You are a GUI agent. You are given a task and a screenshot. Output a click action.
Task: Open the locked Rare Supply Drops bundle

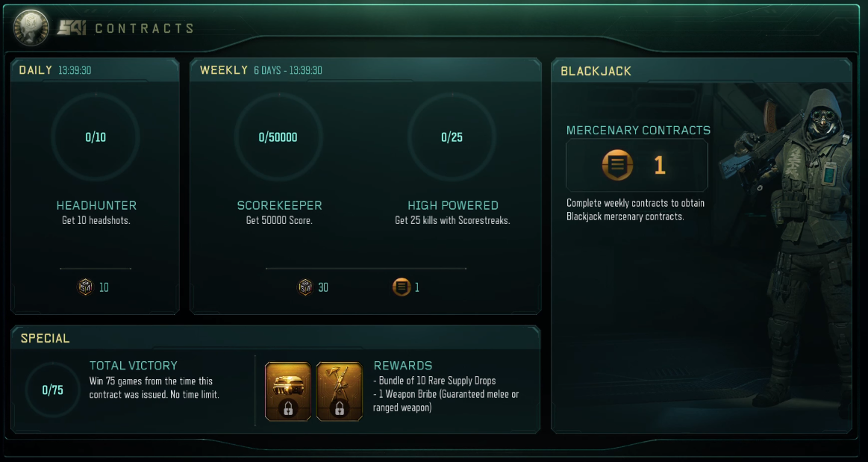pos(288,391)
